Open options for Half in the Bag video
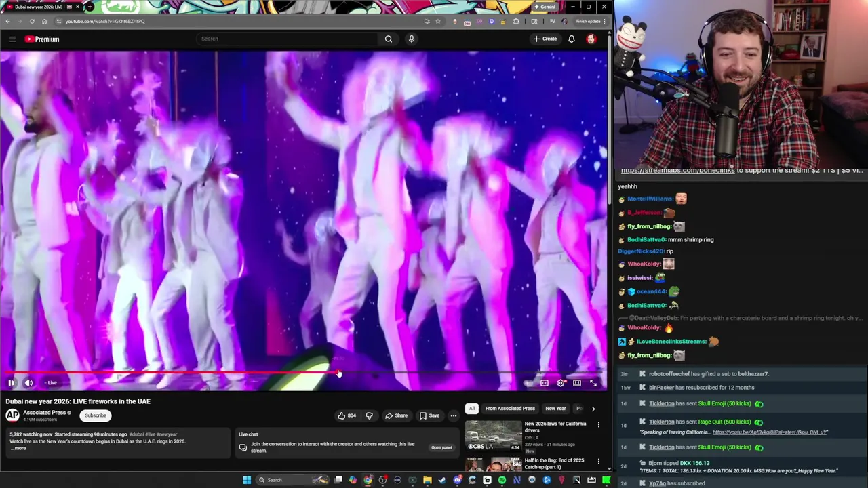This screenshot has height=488, width=868. click(x=598, y=462)
